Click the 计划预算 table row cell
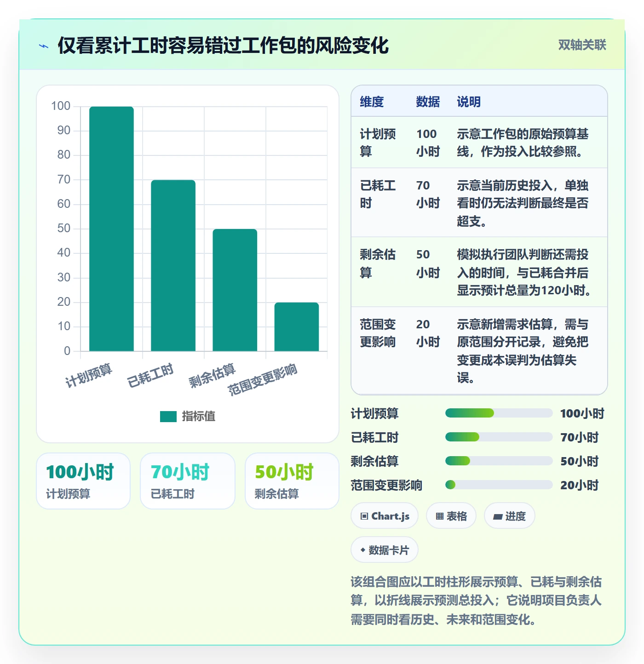Viewport: 644px width, 664px height. click(x=379, y=143)
